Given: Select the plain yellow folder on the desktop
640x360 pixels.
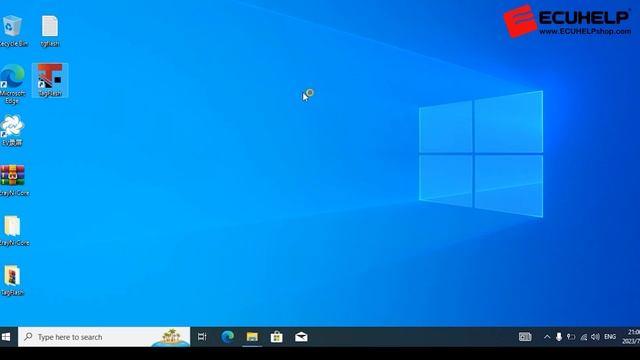Looking at the screenshot, I should (x=13, y=231).
